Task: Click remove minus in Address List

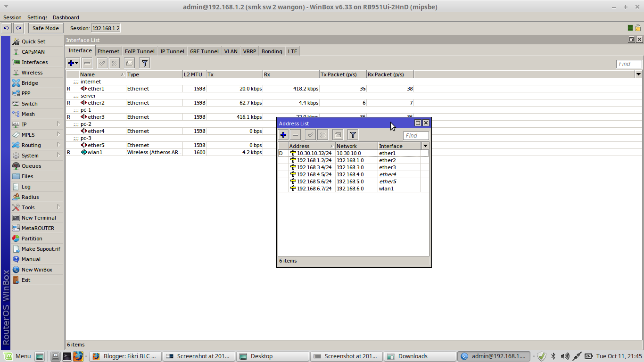Action: coord(296,135)
